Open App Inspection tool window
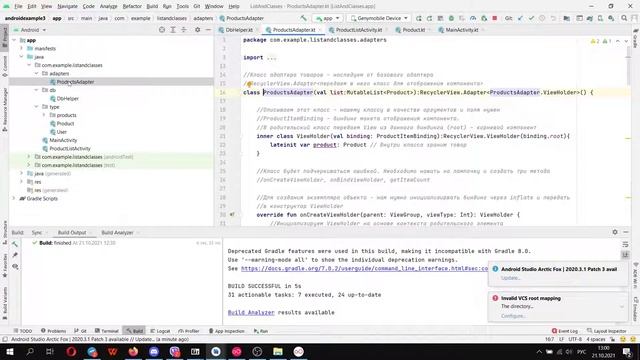 point(227,331)
